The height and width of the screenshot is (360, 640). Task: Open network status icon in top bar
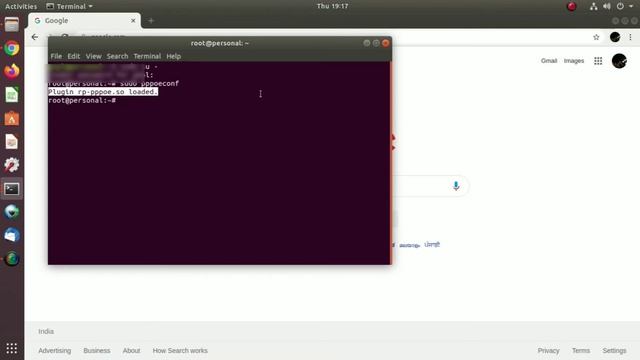(593, 6)
